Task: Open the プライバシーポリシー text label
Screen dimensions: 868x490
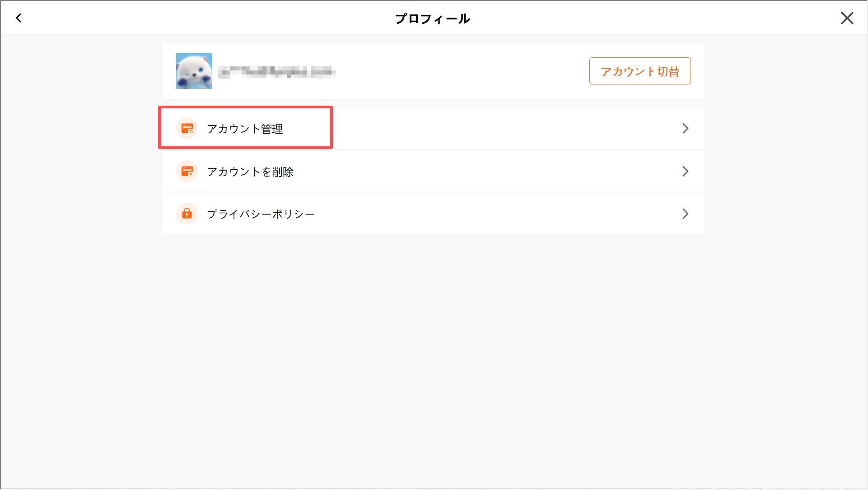Action: (x=261, y=214)
